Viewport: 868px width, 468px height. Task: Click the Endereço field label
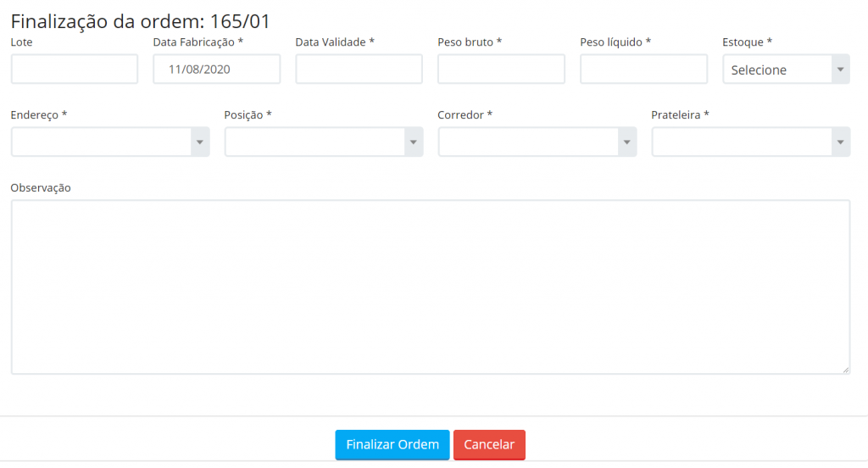[x=39, y=114]
